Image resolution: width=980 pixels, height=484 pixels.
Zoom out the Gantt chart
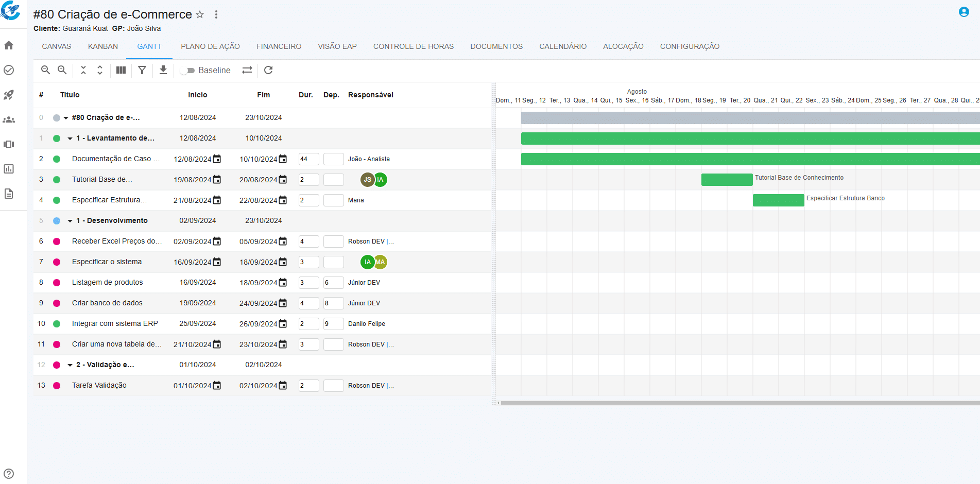[x=45, y=70]
